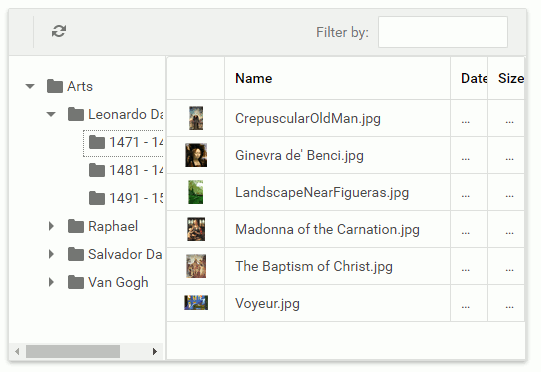This screenshot has height=372, width=541.
Task: Click the Raphael folder icon
Action: click(x=76, y=226)
